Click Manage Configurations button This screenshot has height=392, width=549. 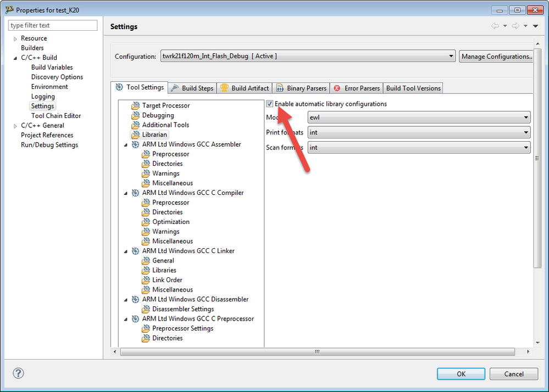(496, 57)
